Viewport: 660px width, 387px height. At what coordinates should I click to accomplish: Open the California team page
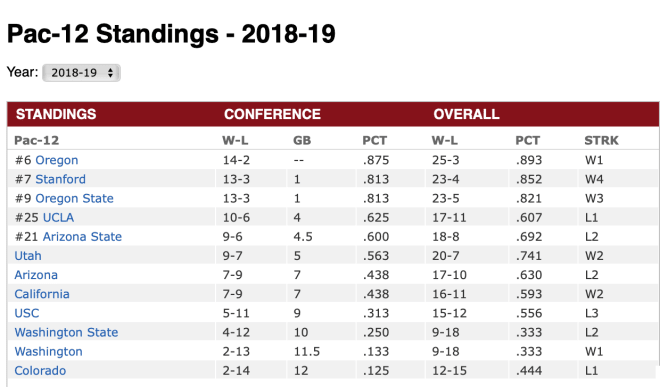tap(42, 294)
